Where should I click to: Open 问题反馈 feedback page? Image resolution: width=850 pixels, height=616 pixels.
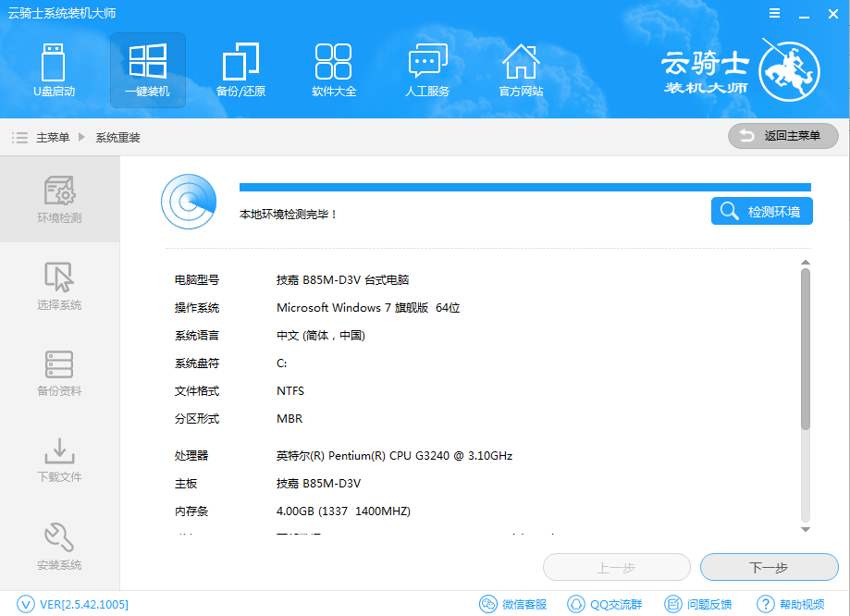pyautogui.click(x=700, y=603)
